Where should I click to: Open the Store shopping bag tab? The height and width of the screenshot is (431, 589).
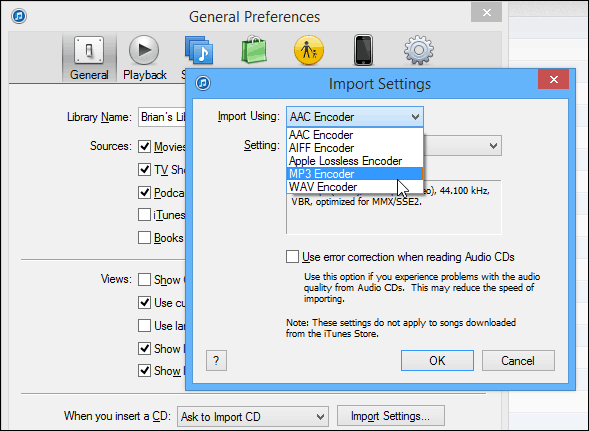coord(254,50)
